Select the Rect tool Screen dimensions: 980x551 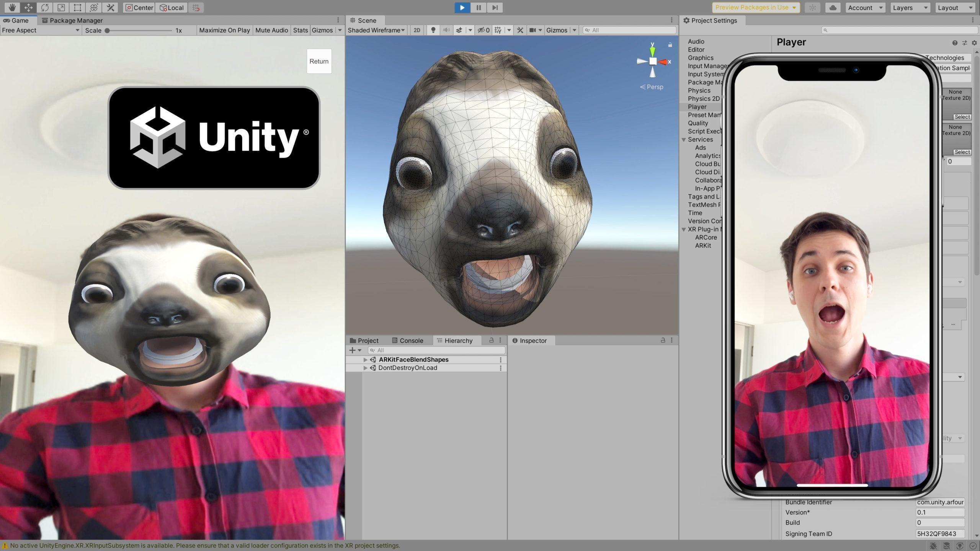pyautogui.click(x=77, y=7)
